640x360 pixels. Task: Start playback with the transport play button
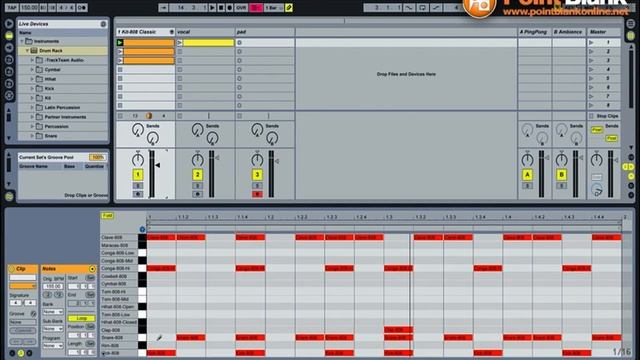click(212, 7)
